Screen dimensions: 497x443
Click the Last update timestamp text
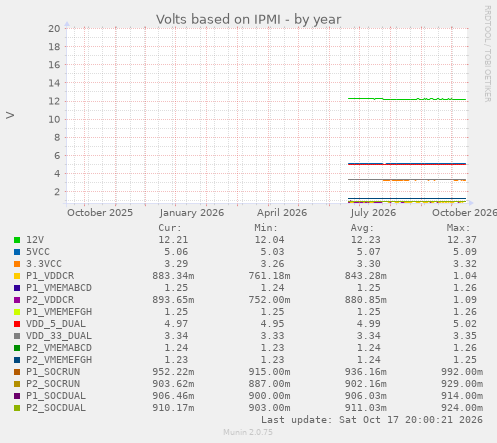(372, 420)
